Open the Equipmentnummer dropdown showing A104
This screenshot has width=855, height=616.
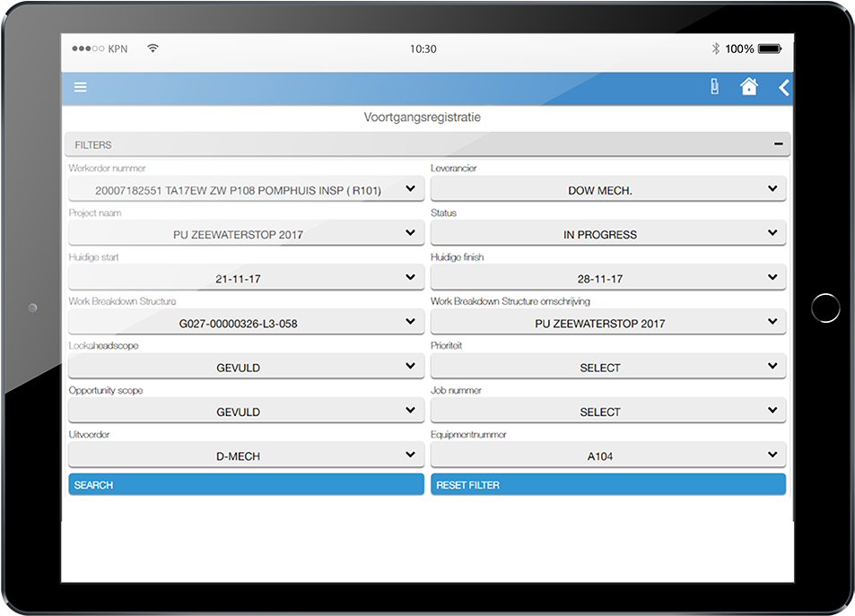[x=607, y=455]
